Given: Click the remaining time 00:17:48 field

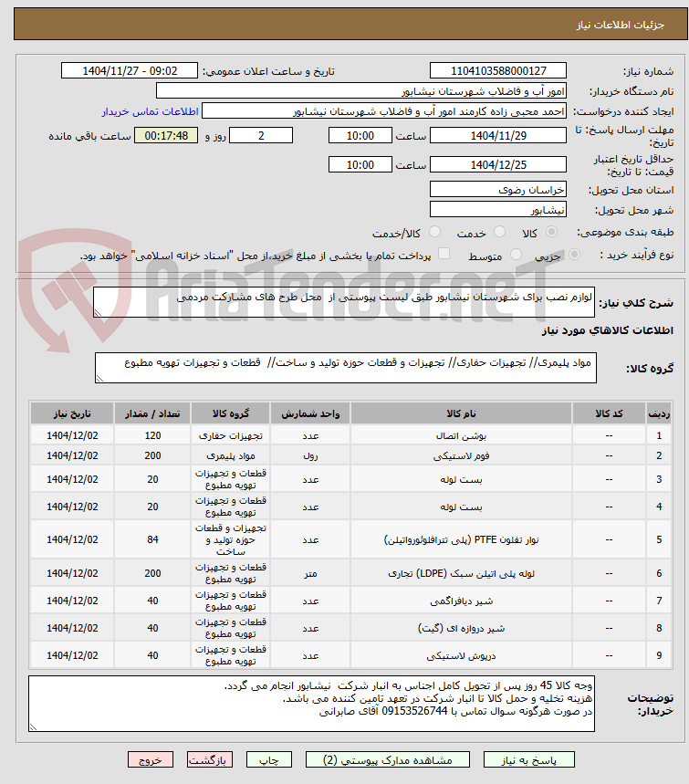Looking at the screenshot, I should pos(166,135).
